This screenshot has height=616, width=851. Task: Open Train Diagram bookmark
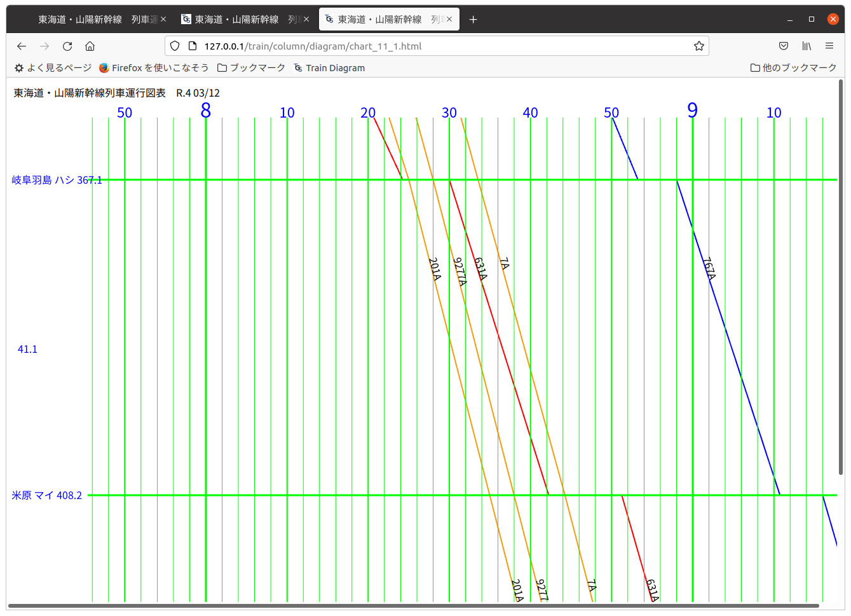click(329, 68)
